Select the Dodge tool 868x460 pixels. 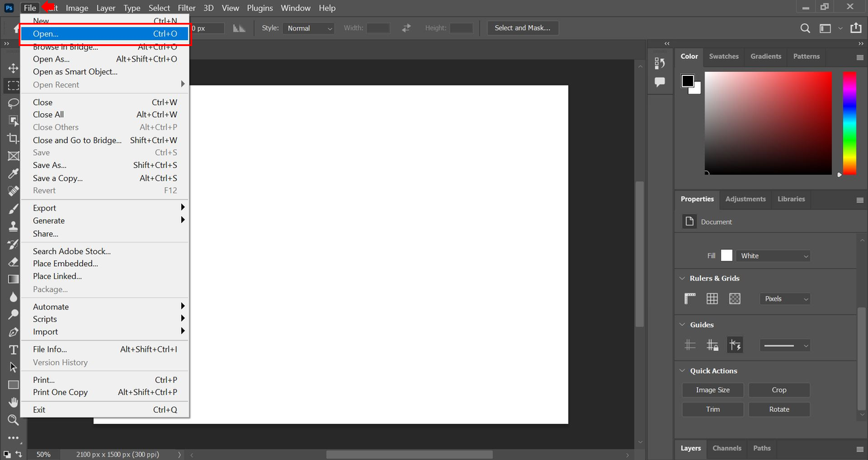point(13,314)
